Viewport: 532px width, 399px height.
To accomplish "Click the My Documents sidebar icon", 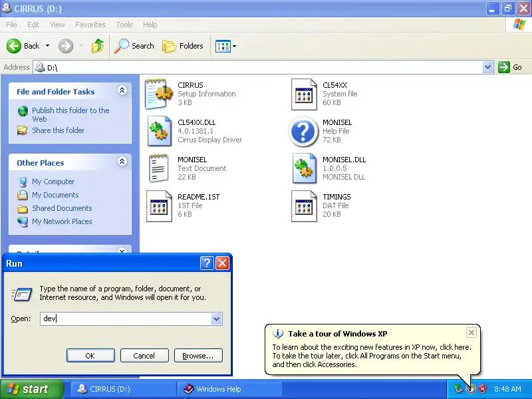I will (23, 195).
